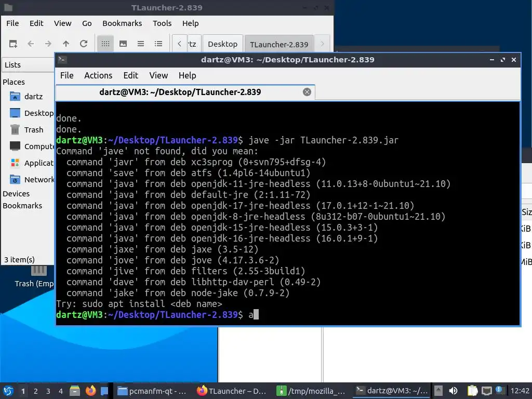This screenshot has height=399, width=532.
Task: Open the file manager Help menu
Action: click(x=190, y=23)
